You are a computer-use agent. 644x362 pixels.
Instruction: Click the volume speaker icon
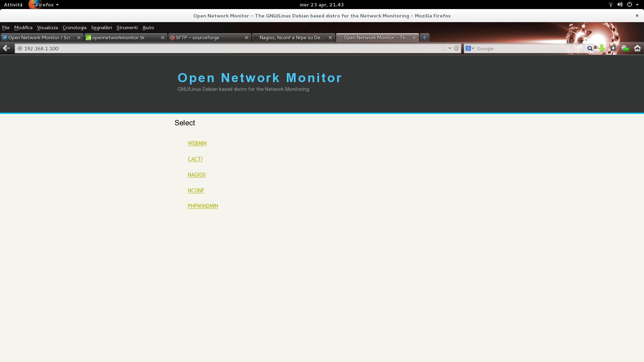point(620,4)
